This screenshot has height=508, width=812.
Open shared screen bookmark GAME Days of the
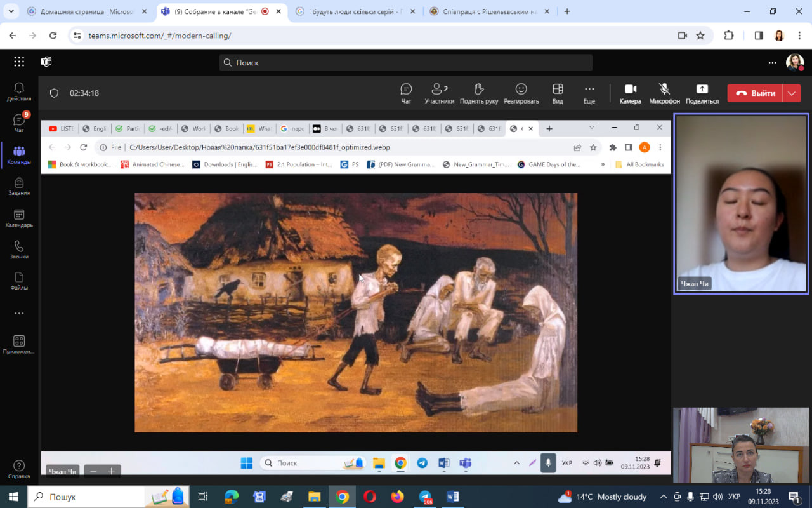tap(549, 164)
